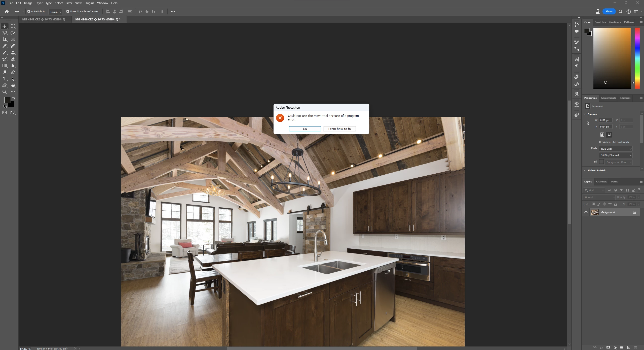
Task: Select the Eyedropper tool
Action: pyautogui.click(x=5, y=46)
